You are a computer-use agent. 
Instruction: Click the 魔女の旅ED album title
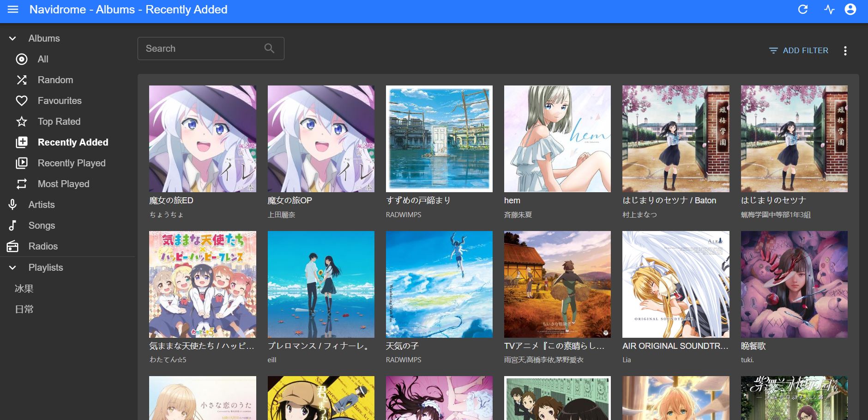click(x=171, y=201)
